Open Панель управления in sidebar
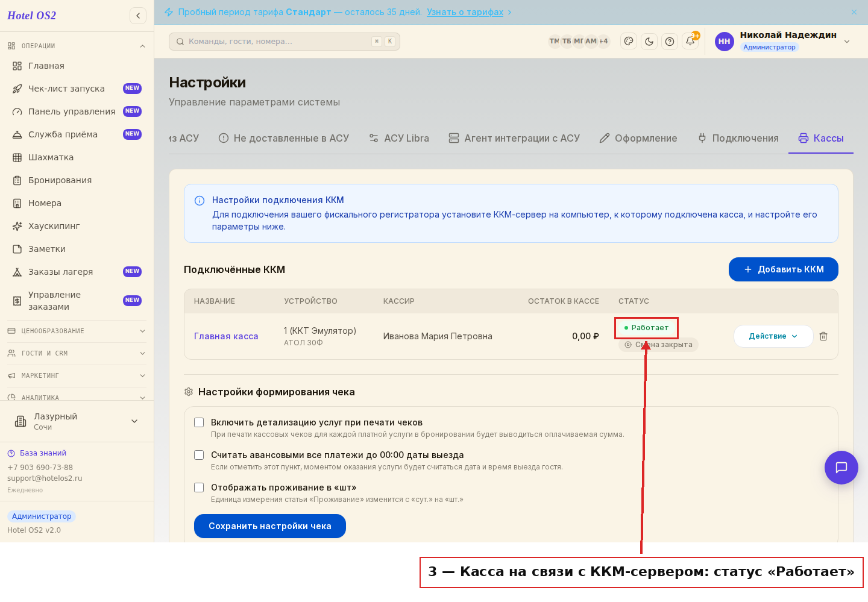 [77, 111]
